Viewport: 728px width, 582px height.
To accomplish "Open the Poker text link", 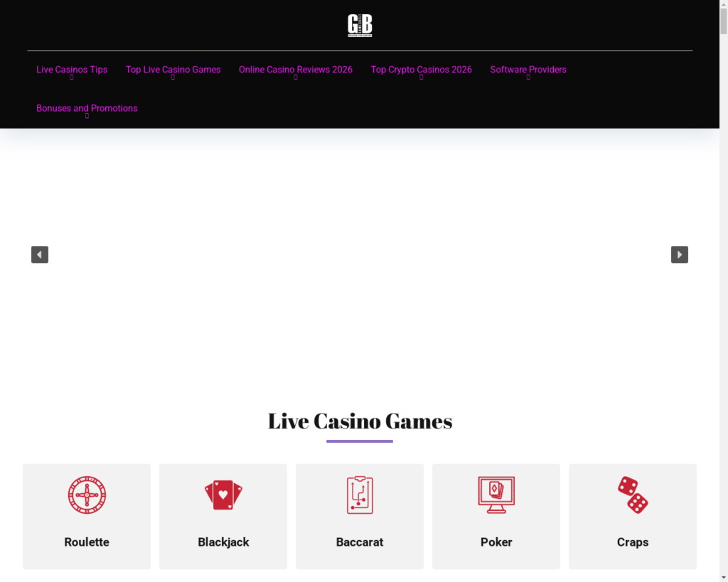I will tap(496, 542).
